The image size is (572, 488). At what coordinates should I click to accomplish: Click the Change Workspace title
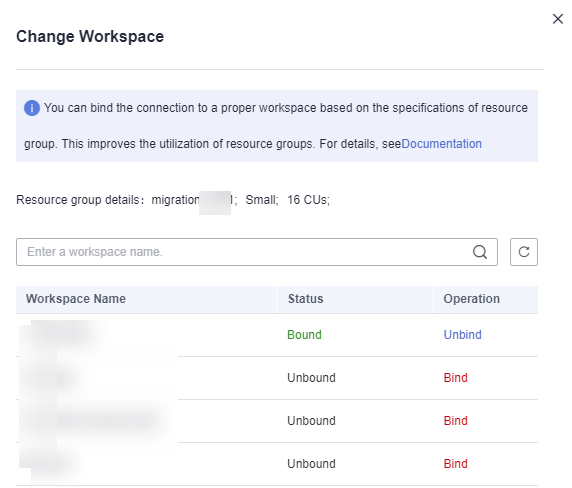(x=90, y=36)
